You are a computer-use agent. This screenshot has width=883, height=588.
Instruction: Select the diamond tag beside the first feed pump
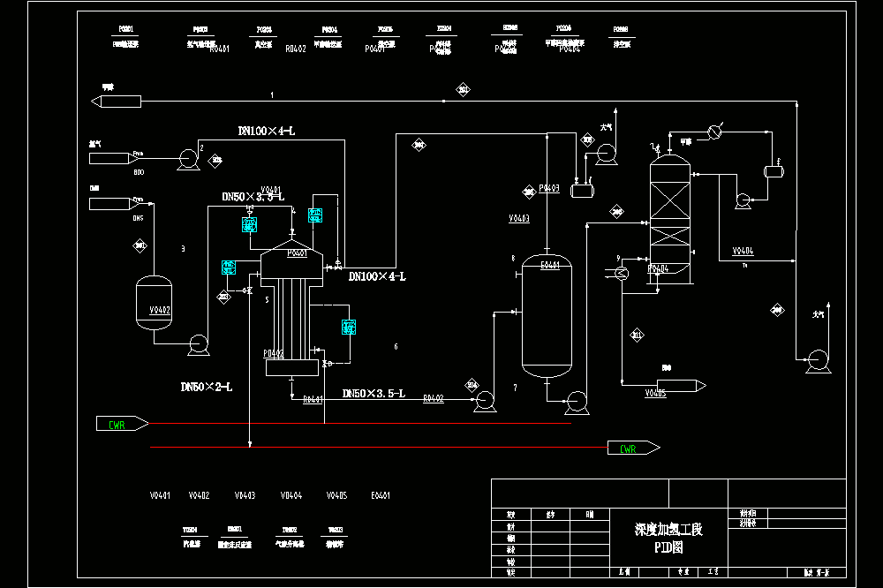click(215, 161)
